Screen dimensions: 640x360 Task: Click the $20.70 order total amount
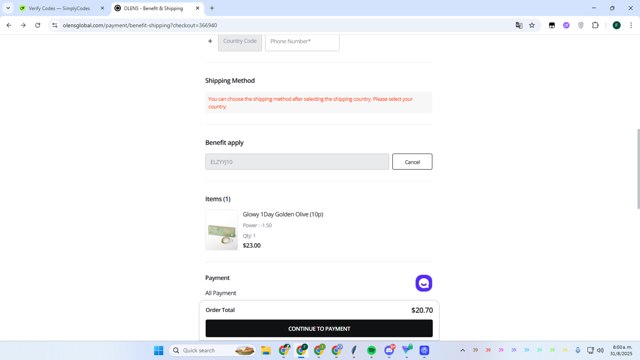[x=422, y=310]
